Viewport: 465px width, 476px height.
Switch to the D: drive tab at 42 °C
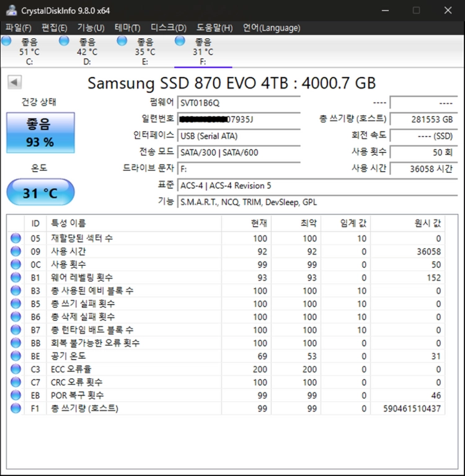pos(87,51)
